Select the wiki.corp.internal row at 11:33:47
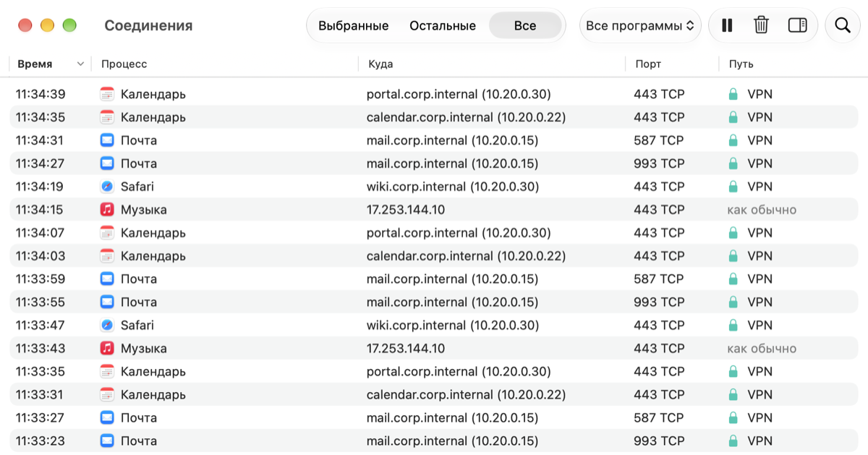The image size is (868, 455). pos(438,326)
